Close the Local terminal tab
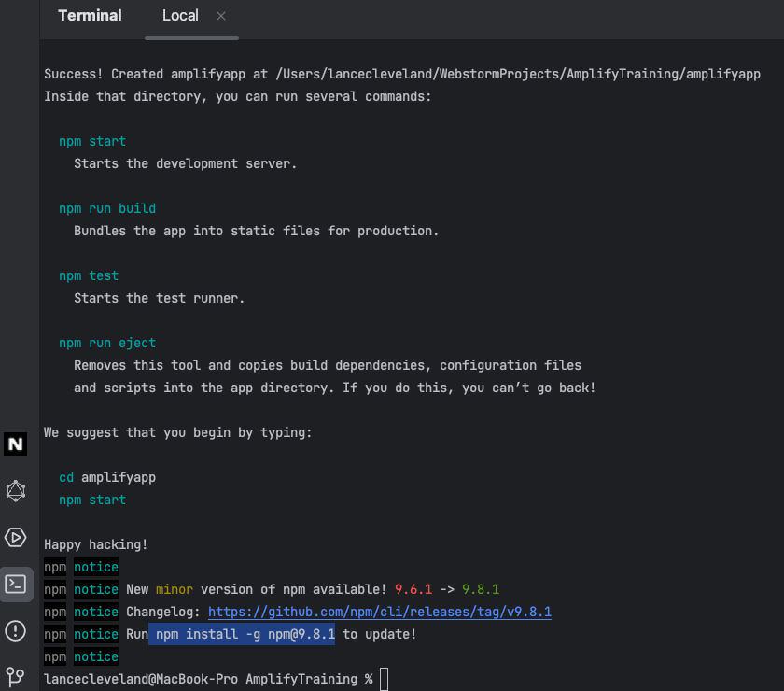 click(221, 16)
